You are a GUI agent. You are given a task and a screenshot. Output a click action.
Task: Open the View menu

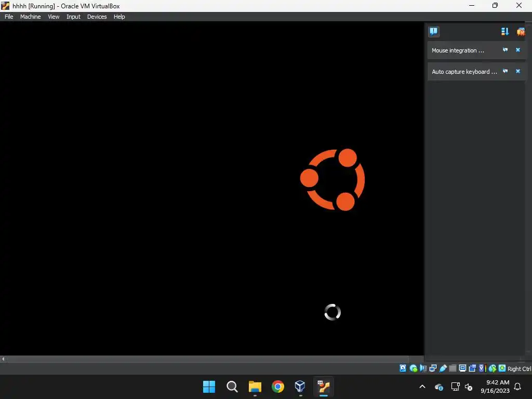54,17
